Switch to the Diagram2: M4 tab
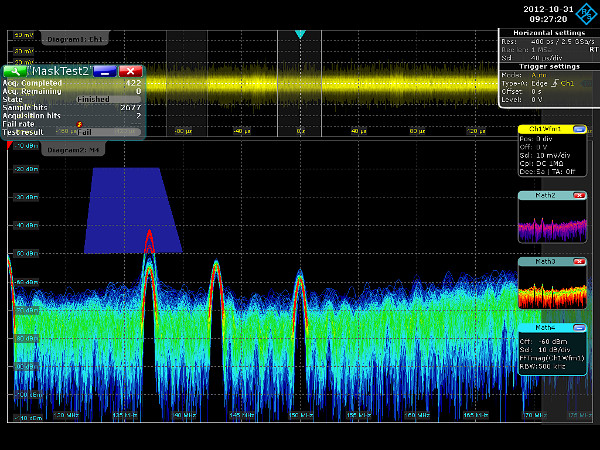 pyautogui.click(x=73, y=150)
